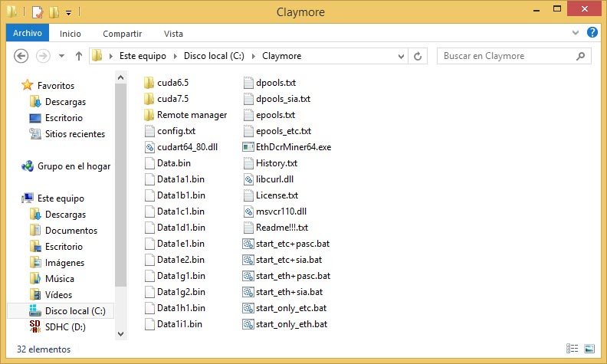
Task: Open the Archivo menu
Action: (28, 33)
